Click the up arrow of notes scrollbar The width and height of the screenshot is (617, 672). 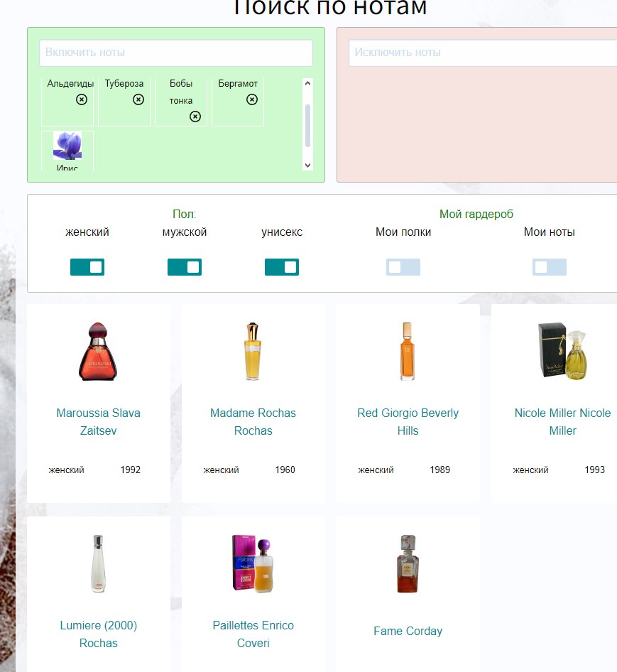pyautogui.click(x=307, y=84)
